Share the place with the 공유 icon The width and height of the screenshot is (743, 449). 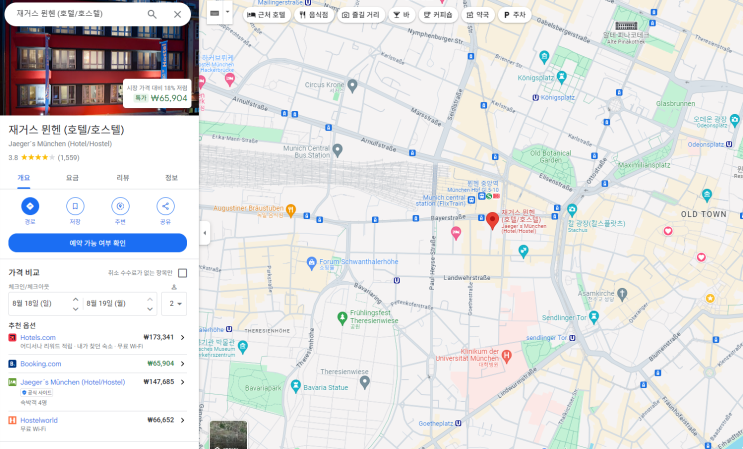pyautogui.click(x=165, y=206)
